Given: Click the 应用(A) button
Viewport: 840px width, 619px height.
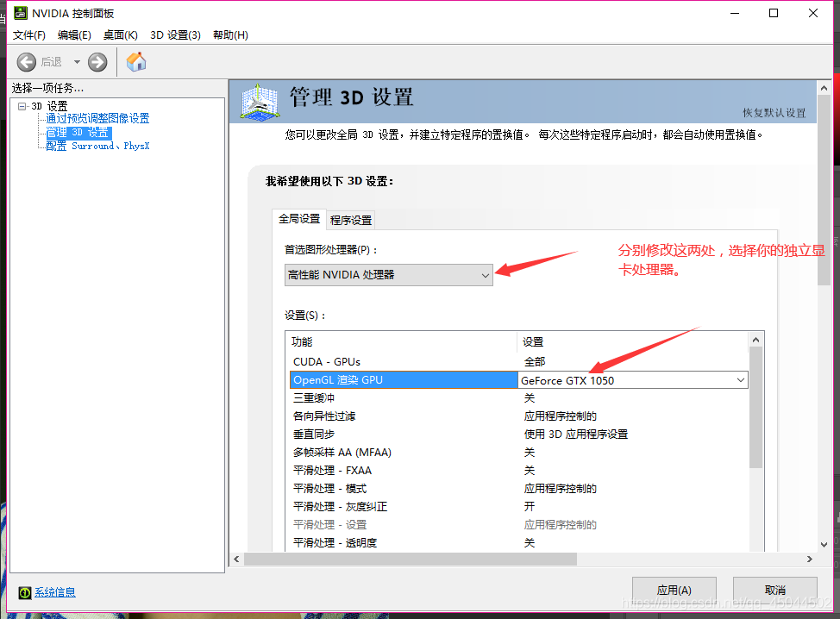Looking at the screenshot, I should [x=674, y=591].
